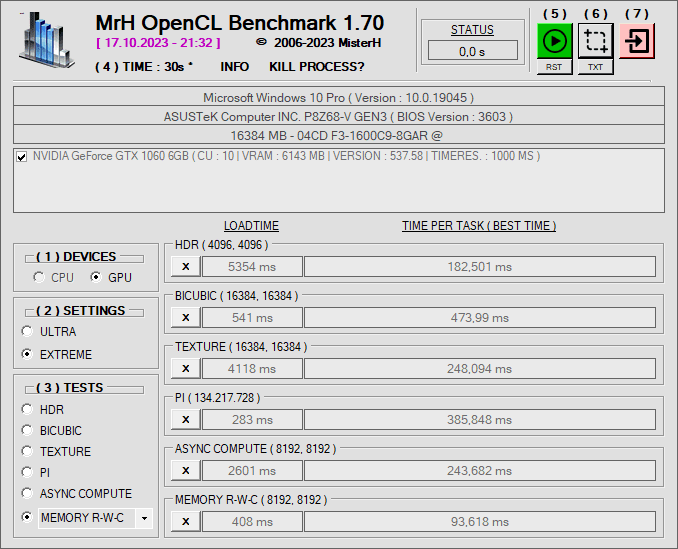Open the MEMORY R-W-C dropdown arrow
This screenshot has width=678, height=549.
[144, 518]
